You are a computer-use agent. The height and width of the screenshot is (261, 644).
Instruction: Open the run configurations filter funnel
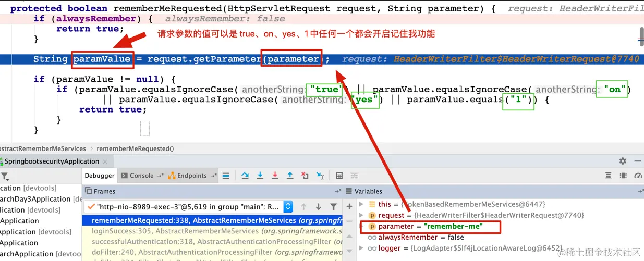point(4,176)
